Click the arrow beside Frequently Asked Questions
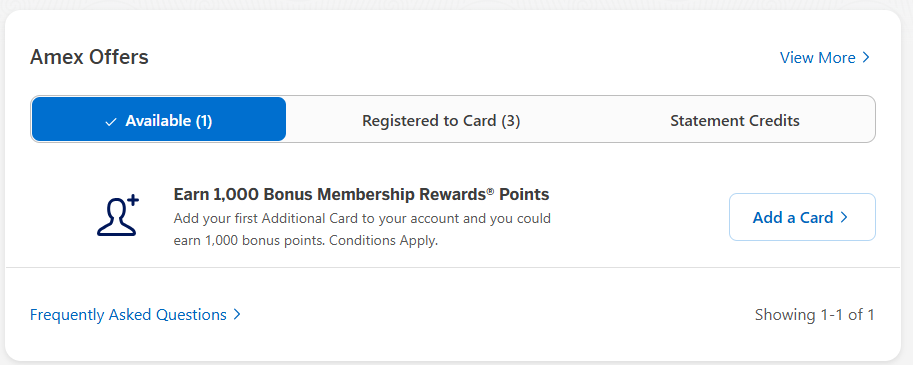Image resolution: width=913 pixels, height=366 pixels. (x=236, y=315)
